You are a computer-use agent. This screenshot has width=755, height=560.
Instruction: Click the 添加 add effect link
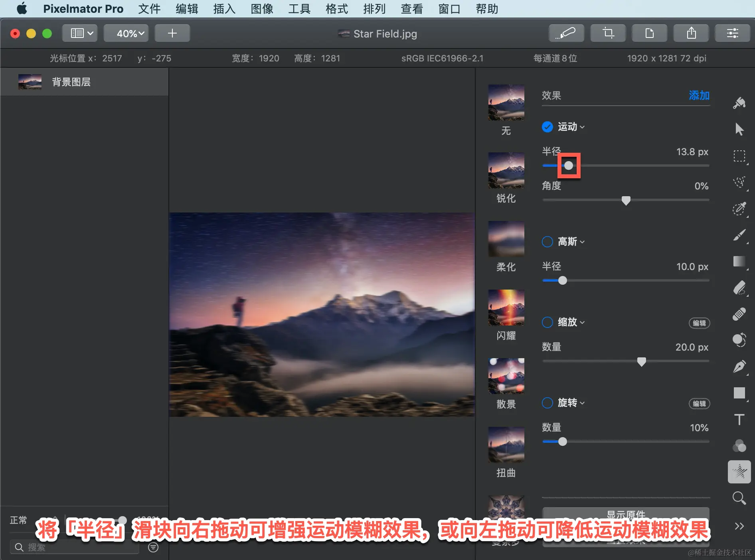pyautogui.click(x=699, y=95)
